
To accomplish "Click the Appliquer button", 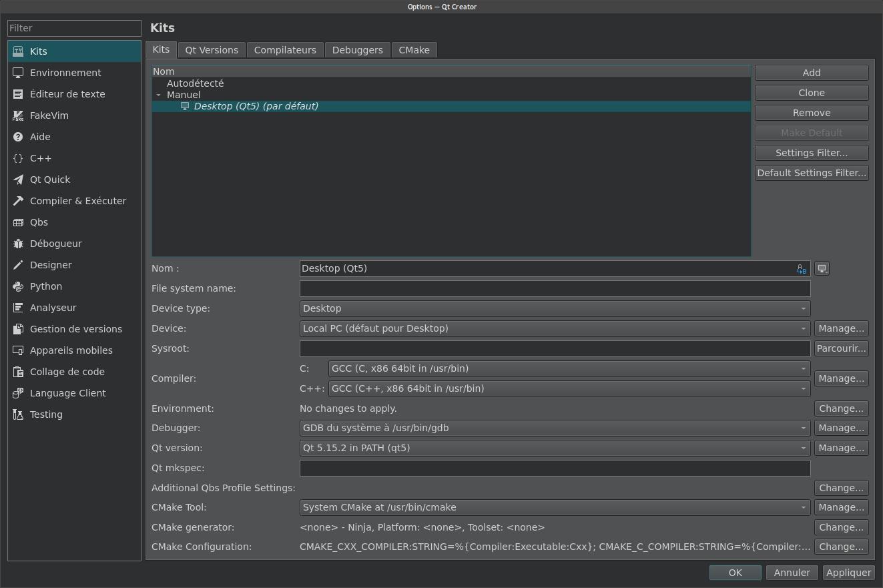I will point(848,573).
